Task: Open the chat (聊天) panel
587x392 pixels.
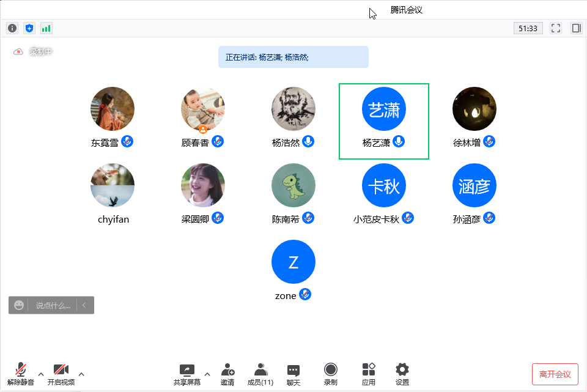Action: click(x=293, y=374)
